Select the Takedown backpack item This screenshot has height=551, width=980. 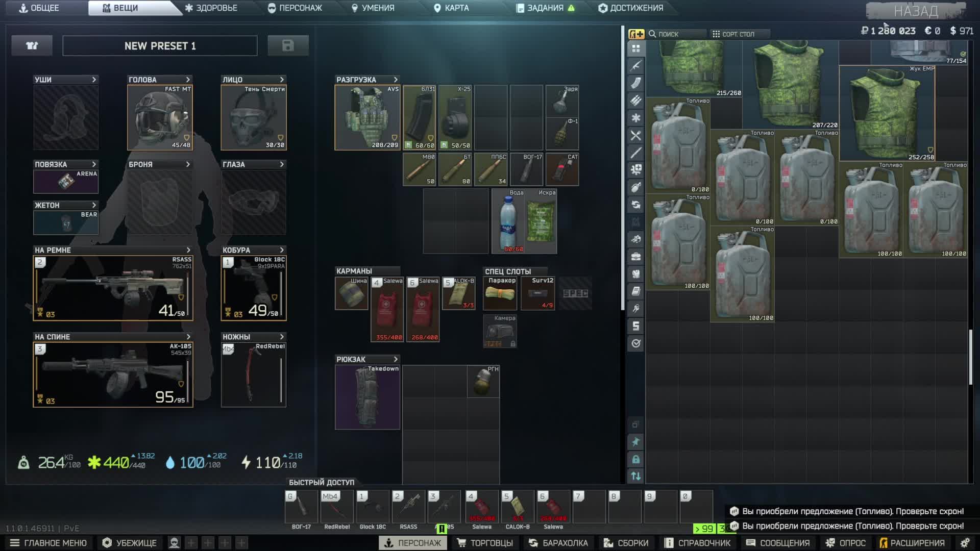pos(367,397)
